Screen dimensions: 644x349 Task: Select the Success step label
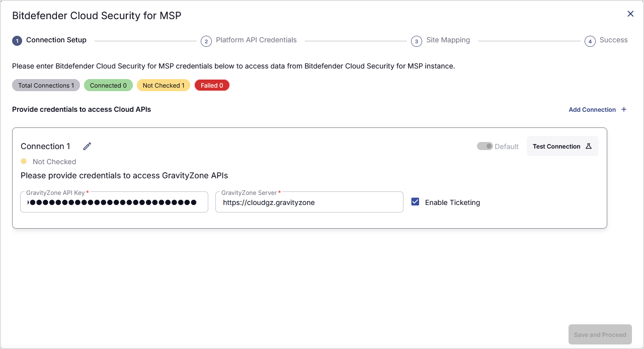613,40
